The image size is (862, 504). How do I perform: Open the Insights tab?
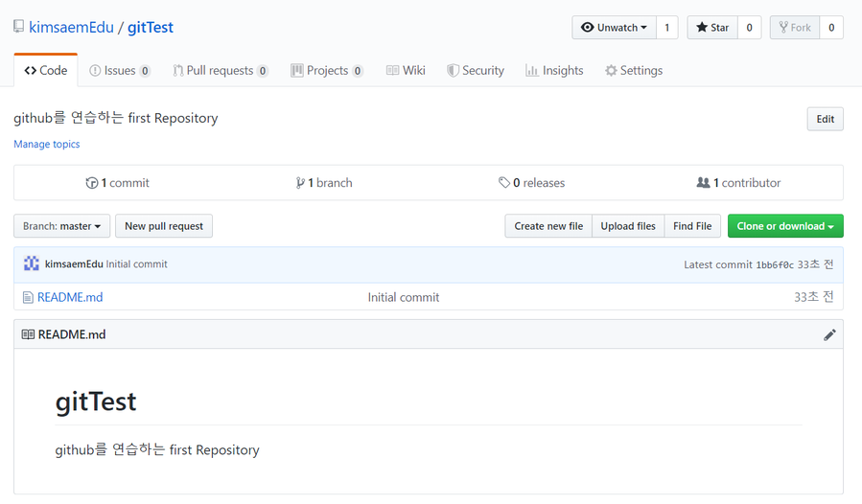click(x=554, y=70)
